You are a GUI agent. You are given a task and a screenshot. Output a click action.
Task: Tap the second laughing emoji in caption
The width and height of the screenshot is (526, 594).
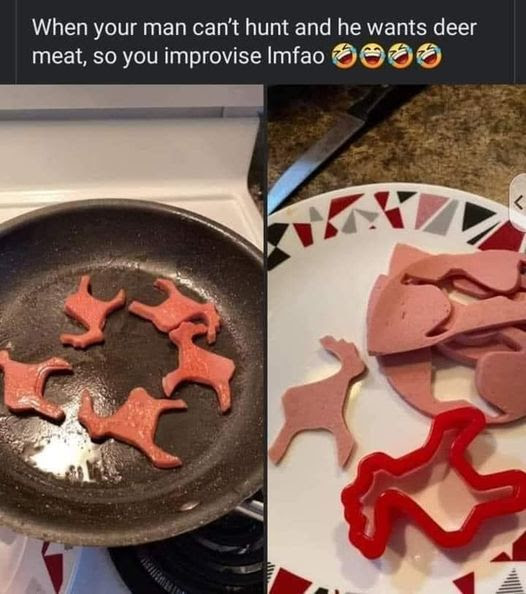click(372, 56)
